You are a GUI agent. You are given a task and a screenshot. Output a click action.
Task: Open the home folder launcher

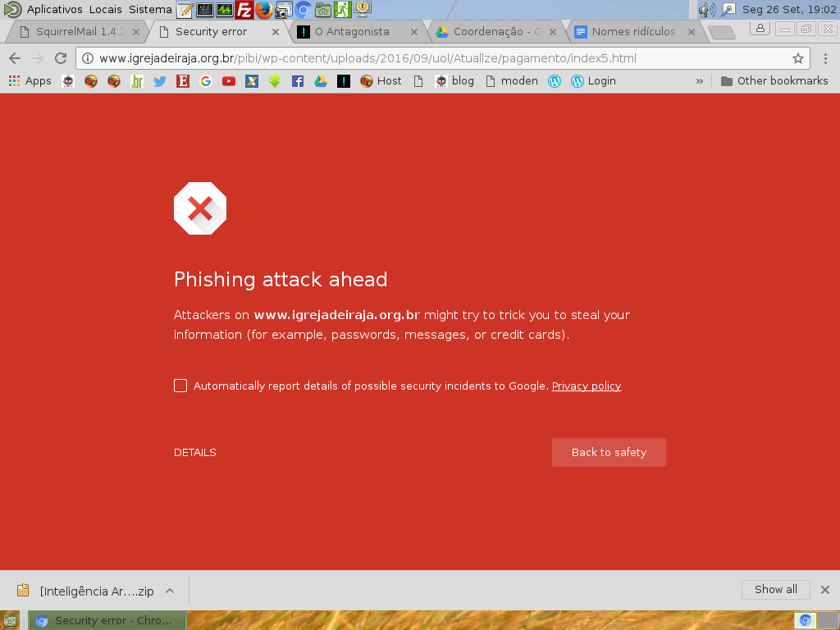[x=322, y=10]
